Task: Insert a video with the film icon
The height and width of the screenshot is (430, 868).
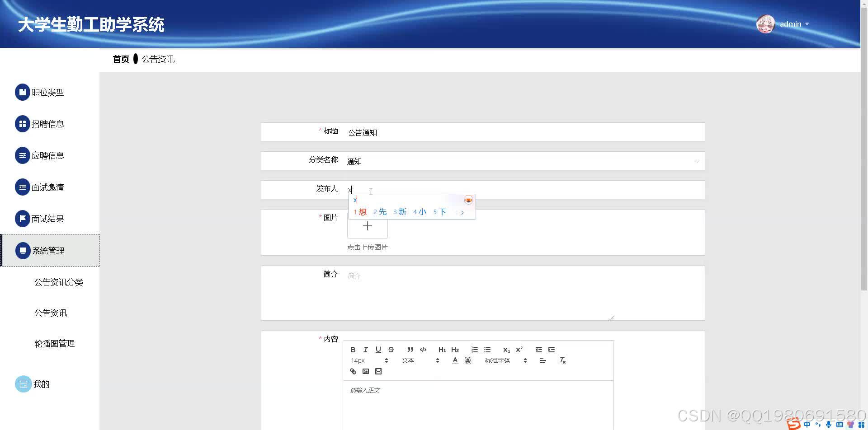Action: click(378, 371)
